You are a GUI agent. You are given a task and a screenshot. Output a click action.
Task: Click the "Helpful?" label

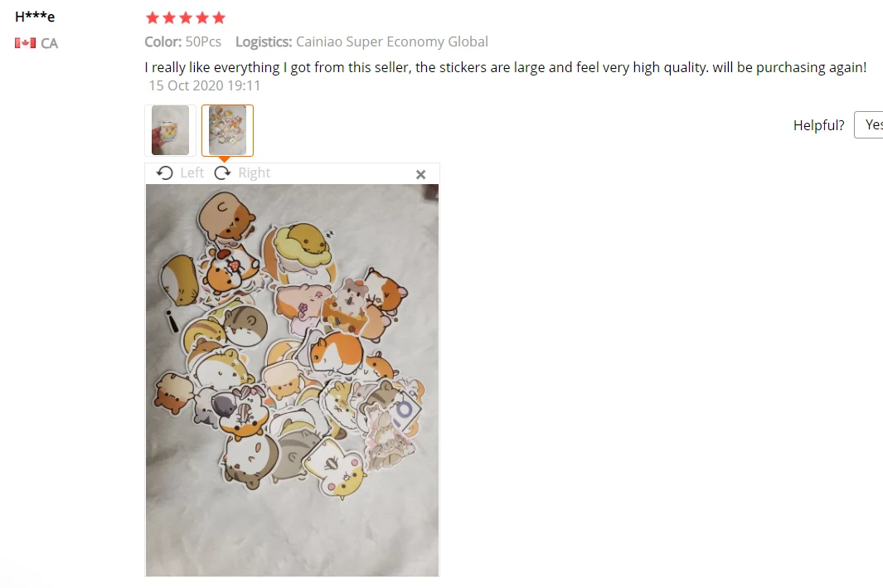(x=819, y=125)
